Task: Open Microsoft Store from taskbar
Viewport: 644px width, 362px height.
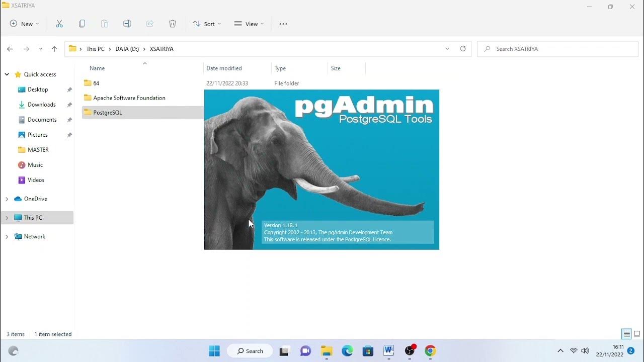Action: click(x=368, y=351)
